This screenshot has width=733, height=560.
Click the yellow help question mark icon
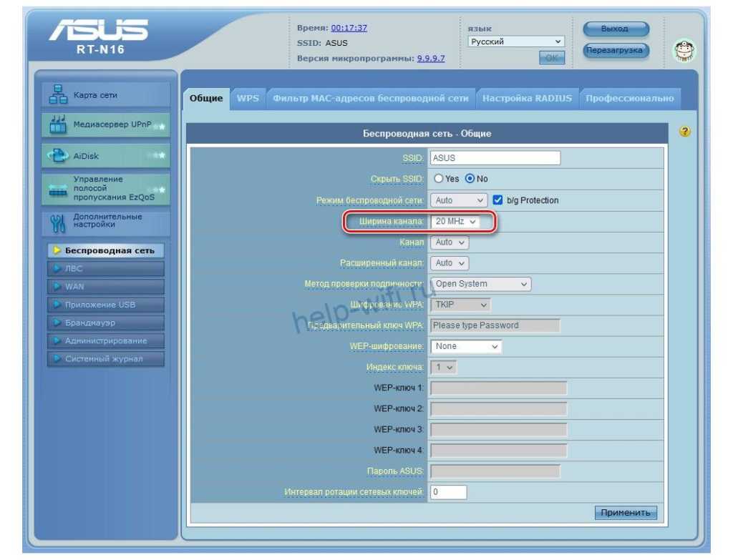coord(685,132)
